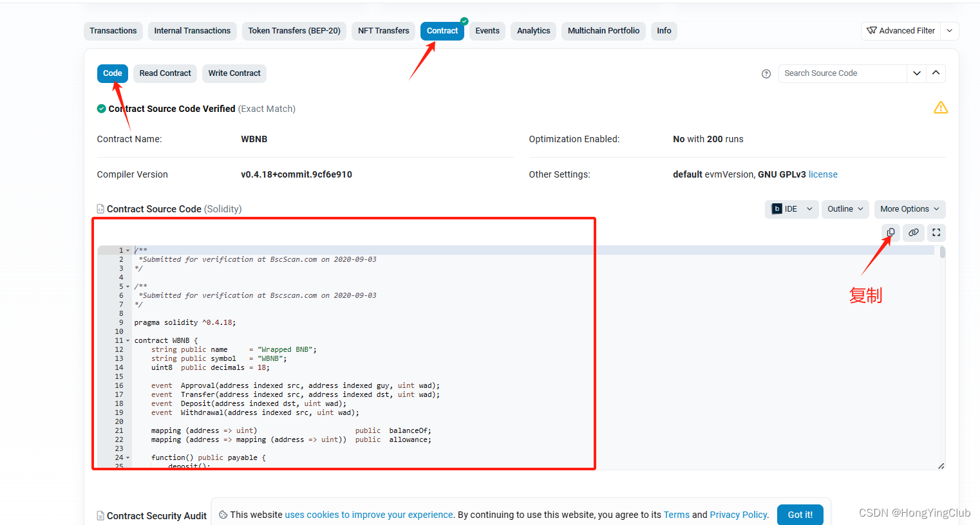980x525 pixels.
Task: Toggle fullscreen code view icon
Action: (936, 232)
